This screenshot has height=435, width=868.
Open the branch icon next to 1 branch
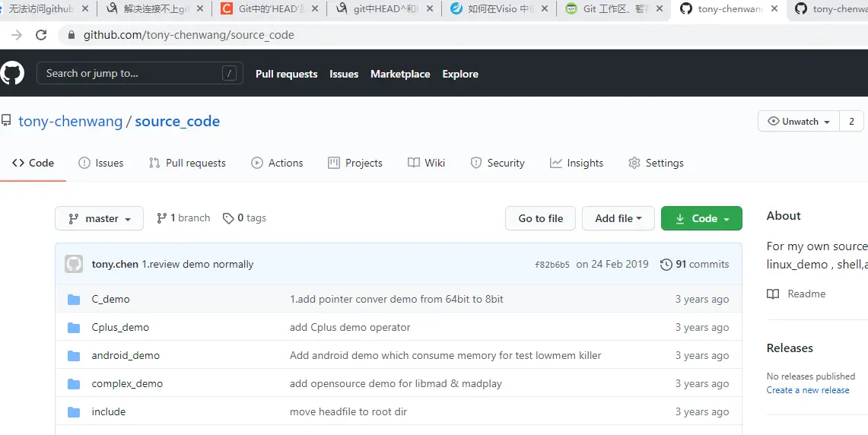tap(161, 218)
